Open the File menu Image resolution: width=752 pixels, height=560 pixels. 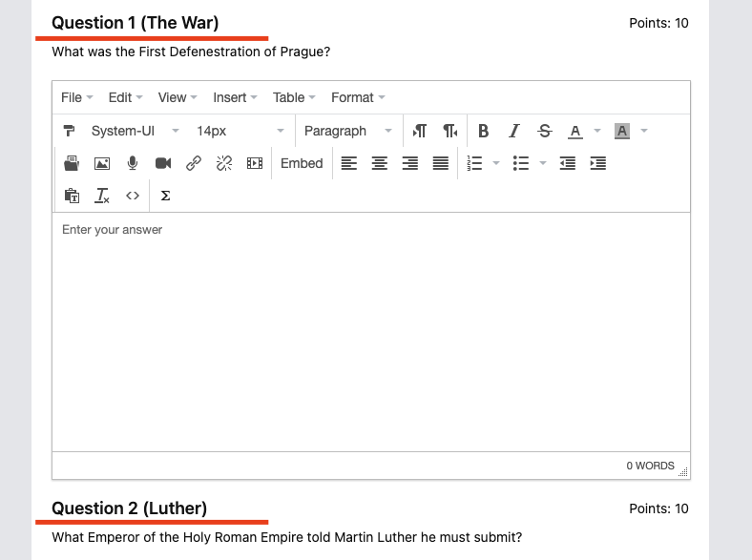[x=76, y=97]
